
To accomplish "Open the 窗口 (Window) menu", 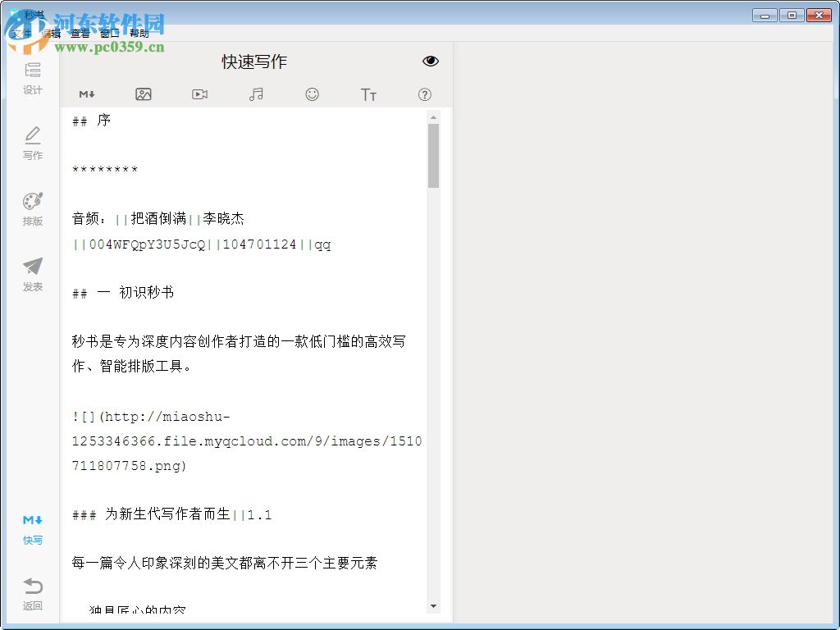I will click(x=108, y=34).
